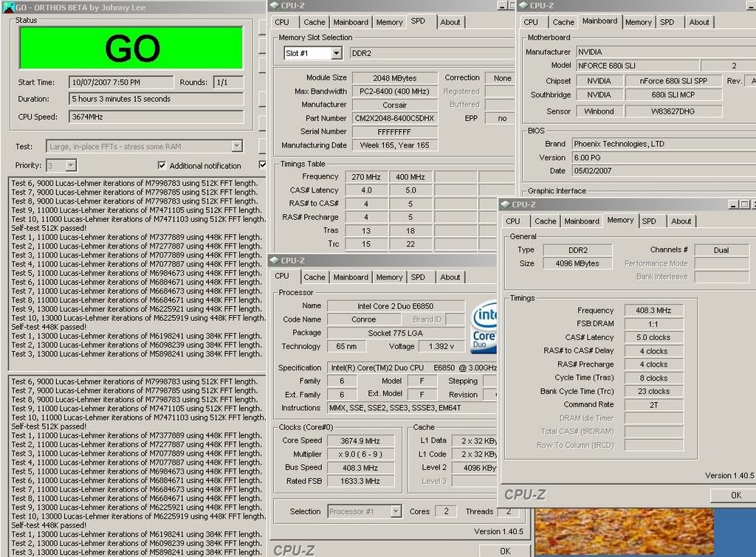Click the Max Bandwidth value PC2-6400 (400 MHz)
The width and height of the screenshot is (756, 557).
394,91
